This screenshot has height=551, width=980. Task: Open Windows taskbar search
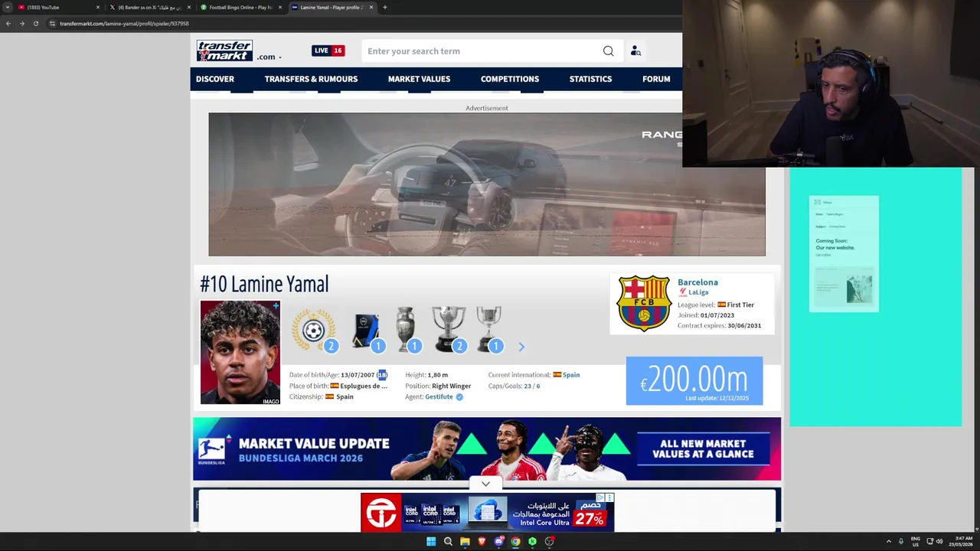448,541
